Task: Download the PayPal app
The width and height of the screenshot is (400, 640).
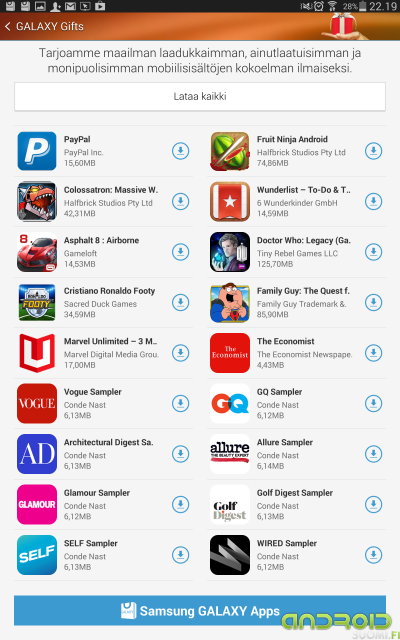Action: 180,151
